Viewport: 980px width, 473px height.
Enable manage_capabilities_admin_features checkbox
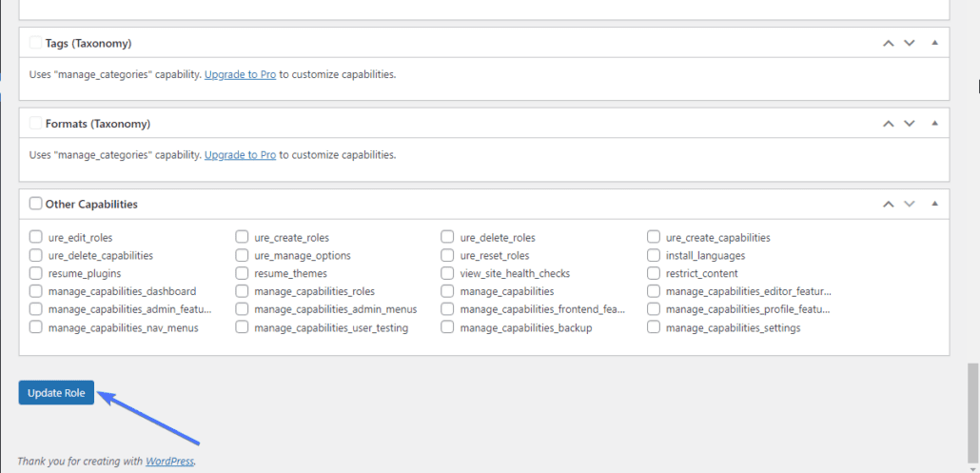pyautogui.click(x=35, y=309)
